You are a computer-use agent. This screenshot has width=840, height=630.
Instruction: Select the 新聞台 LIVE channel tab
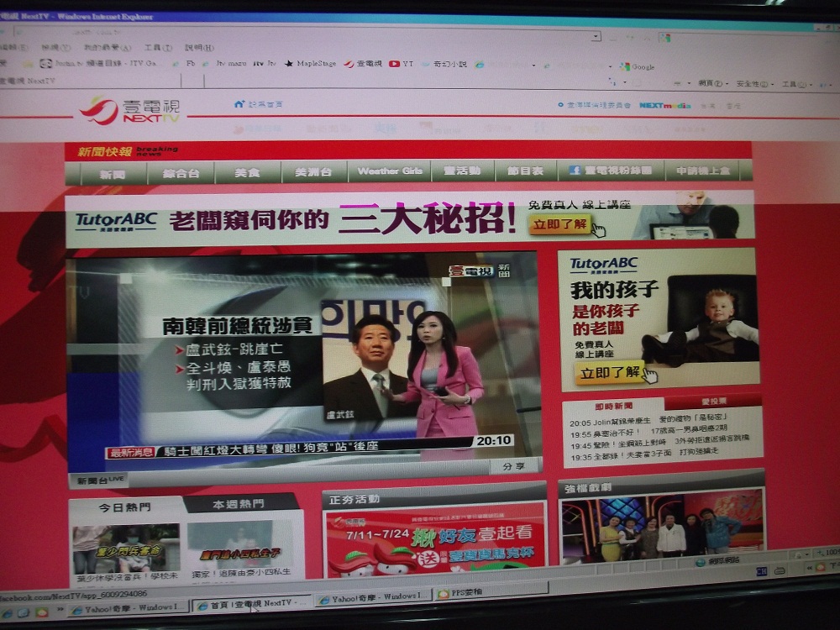point(100,480)
